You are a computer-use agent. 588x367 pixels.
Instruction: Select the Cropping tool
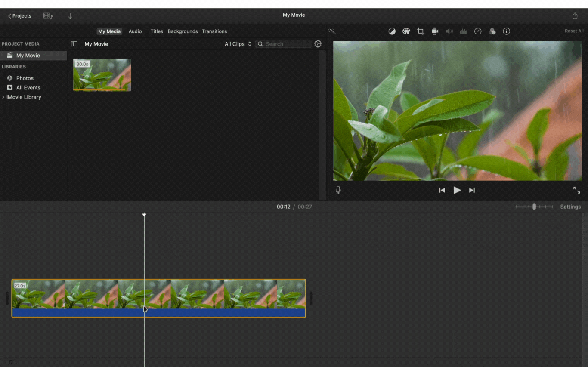click(421, 31)
